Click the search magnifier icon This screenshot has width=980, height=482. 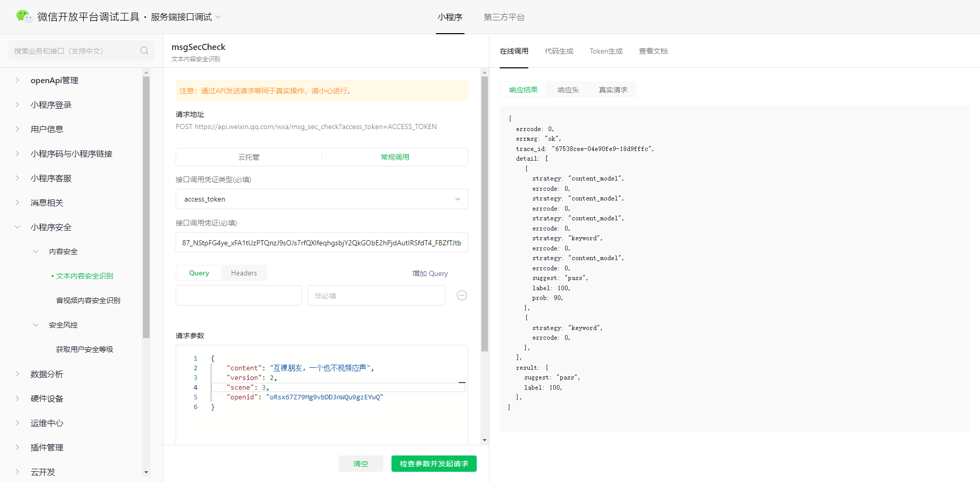(144, 50)
